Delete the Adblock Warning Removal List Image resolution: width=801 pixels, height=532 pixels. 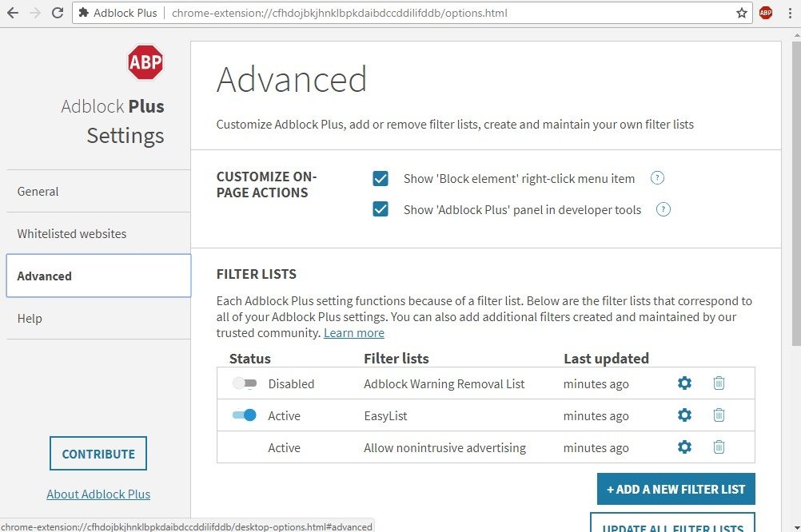tap(719, 383)
